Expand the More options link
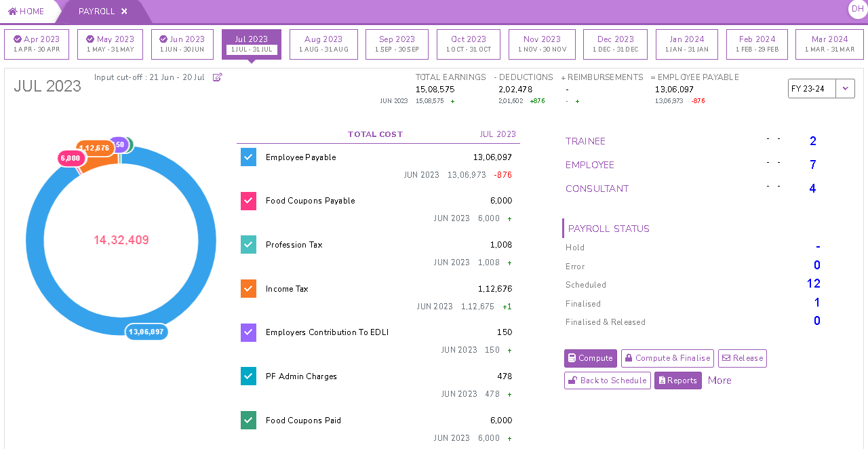 point(719,380)
